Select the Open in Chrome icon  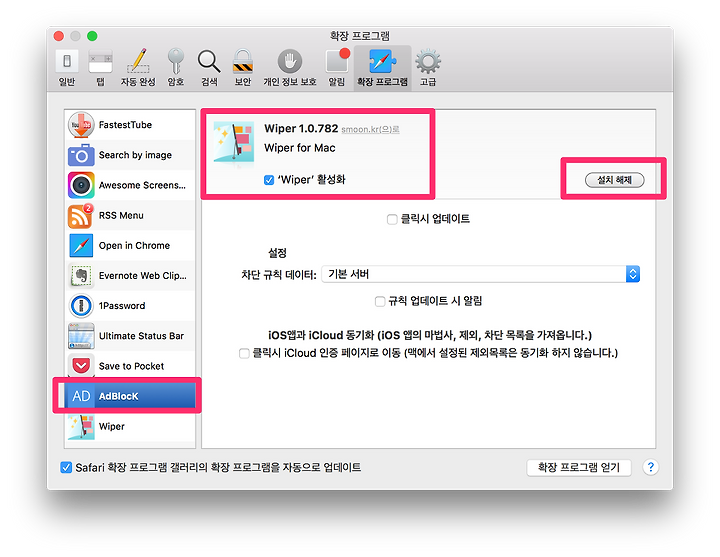[81, 246]
